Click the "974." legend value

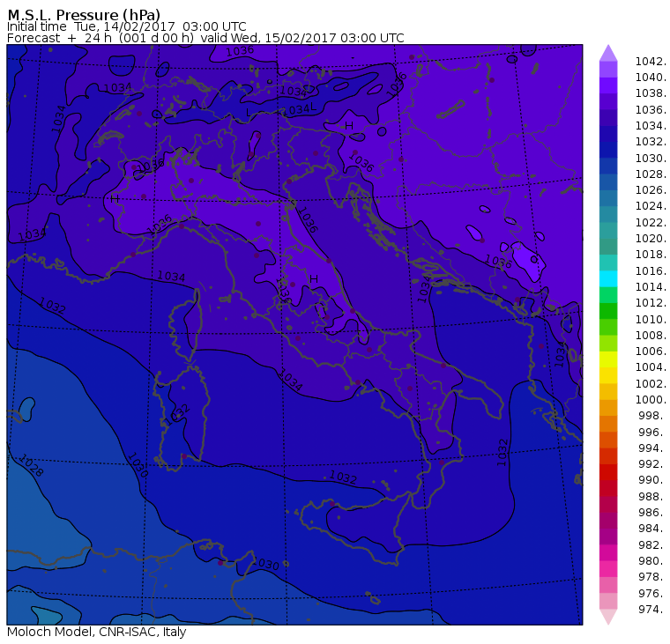(652, 610)
